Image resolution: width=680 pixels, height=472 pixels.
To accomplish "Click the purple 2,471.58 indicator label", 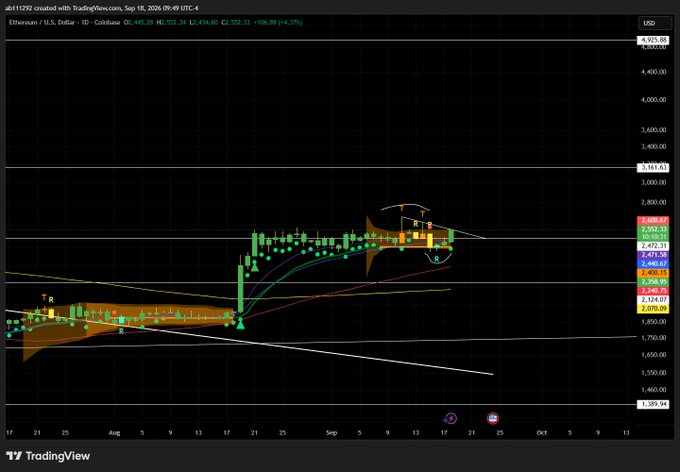I will [653, 255].
